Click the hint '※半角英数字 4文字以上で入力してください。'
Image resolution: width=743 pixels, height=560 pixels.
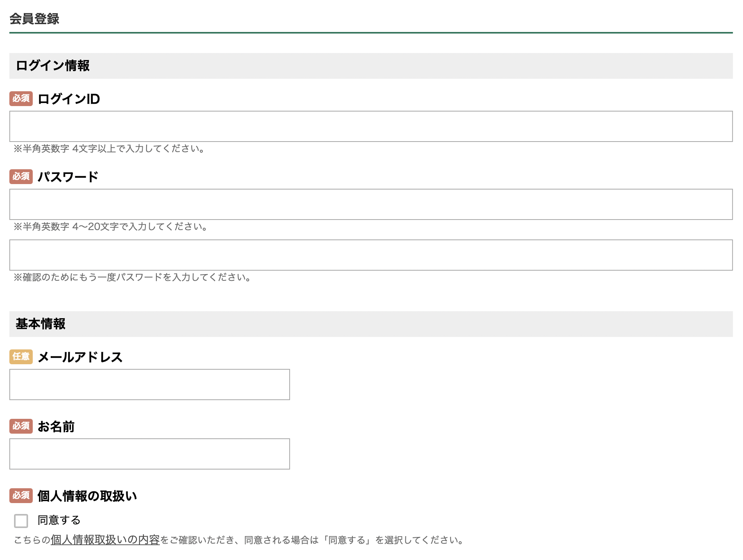(x=110, y=149)
